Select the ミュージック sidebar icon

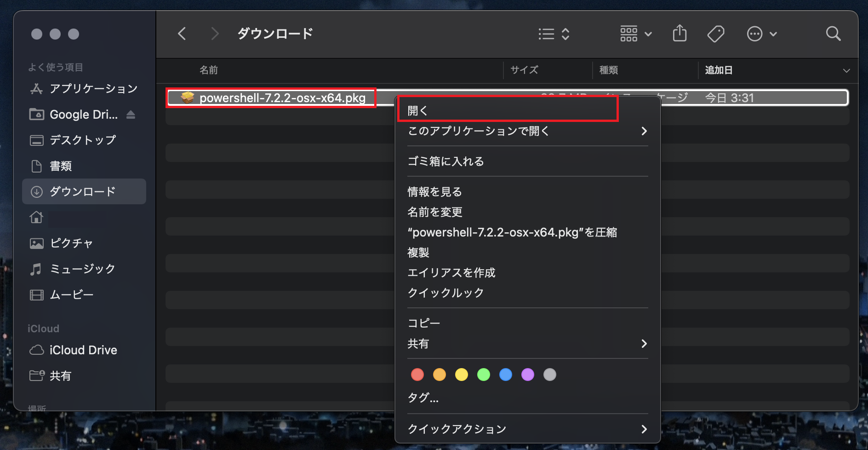37,269
